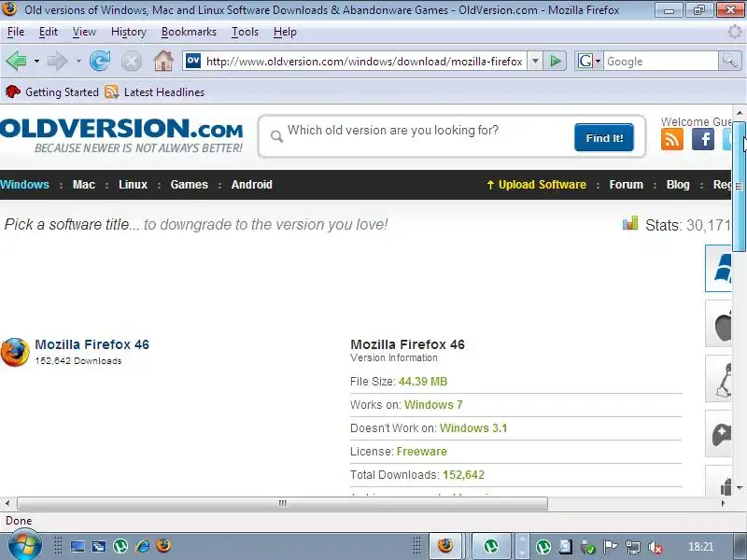This screenshot has height=560, width=747.
Task: Open the Back history dropdown arrow
Action: [x=36, y=61]
